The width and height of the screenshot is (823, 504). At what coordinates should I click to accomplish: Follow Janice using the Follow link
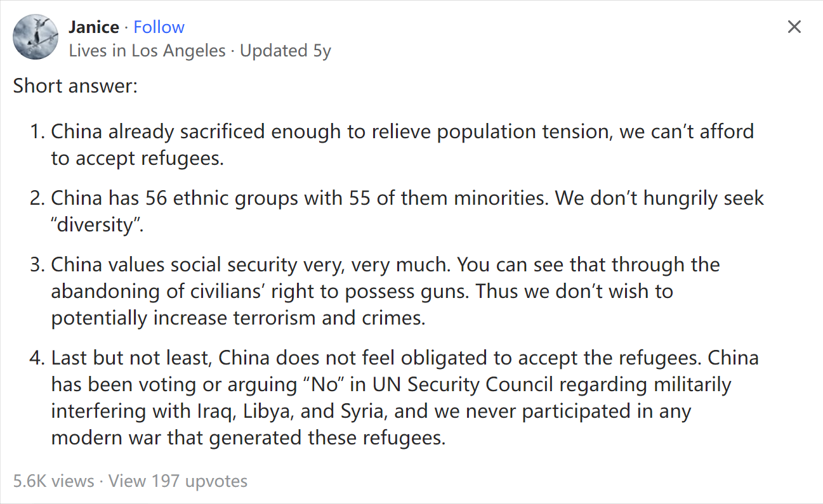click(x=159, y=27)
